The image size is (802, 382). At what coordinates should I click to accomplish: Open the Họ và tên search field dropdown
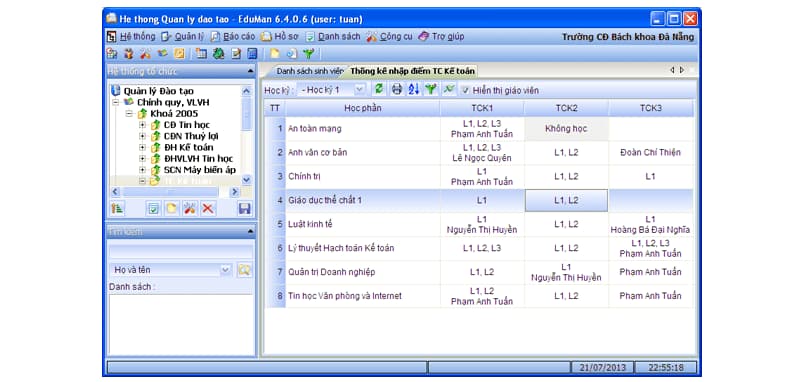226,269
